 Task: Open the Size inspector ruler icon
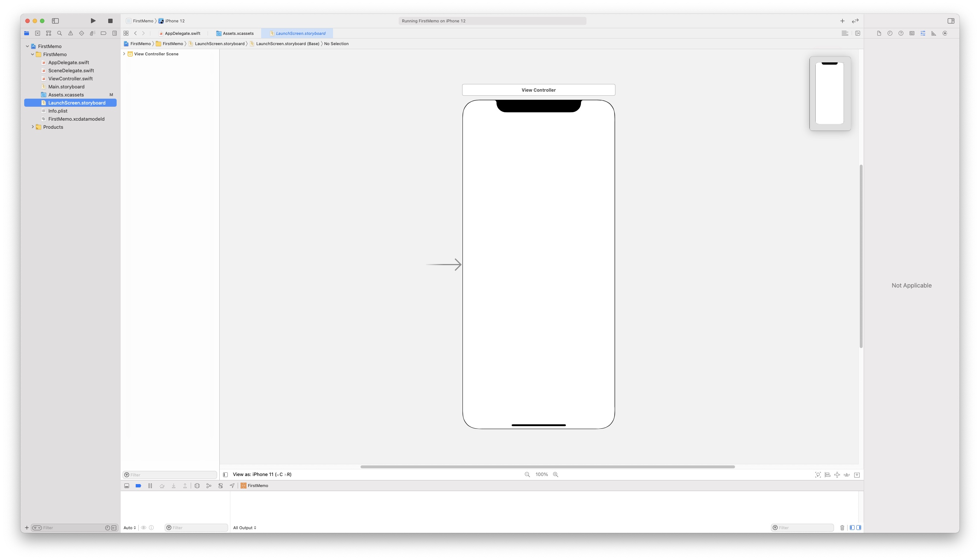coord(933,33)
